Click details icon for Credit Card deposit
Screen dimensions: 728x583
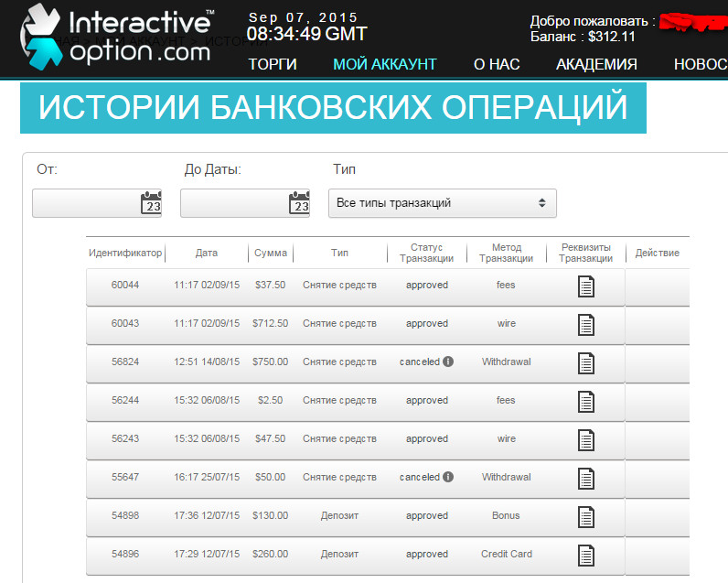(x=585, y=556)
